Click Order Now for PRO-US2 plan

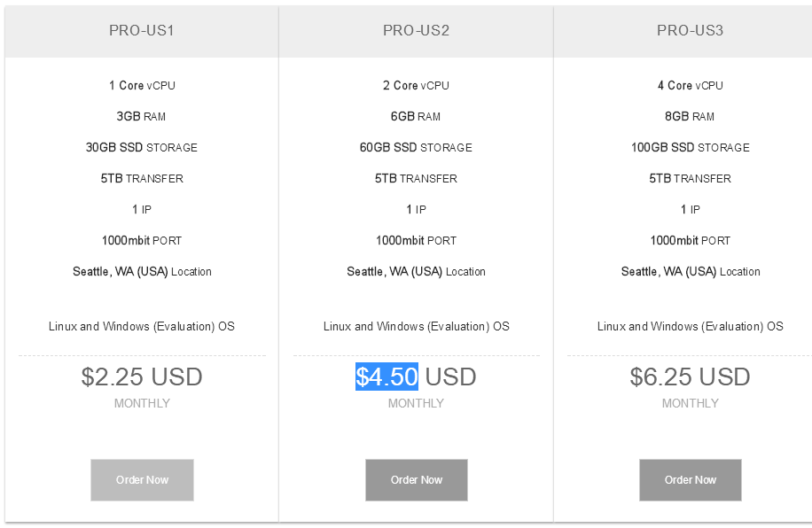417,480
